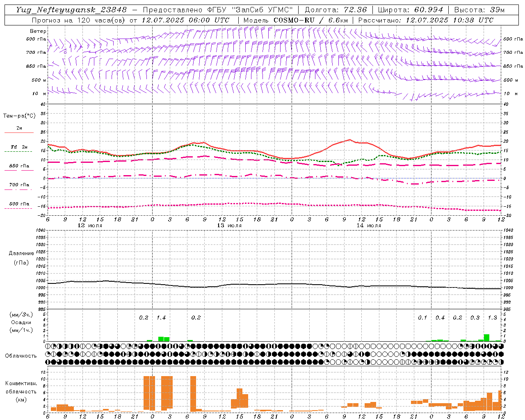Select the text Предоставлено ФГБУ "ЗапСиб УГМС"
525x420 pixels.
[218, 10]
